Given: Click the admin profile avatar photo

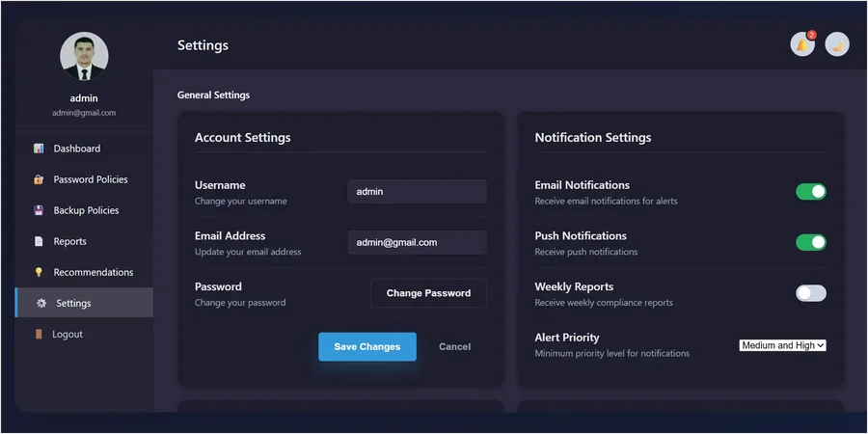Looking at the screenshot, I should coord(84,56).
